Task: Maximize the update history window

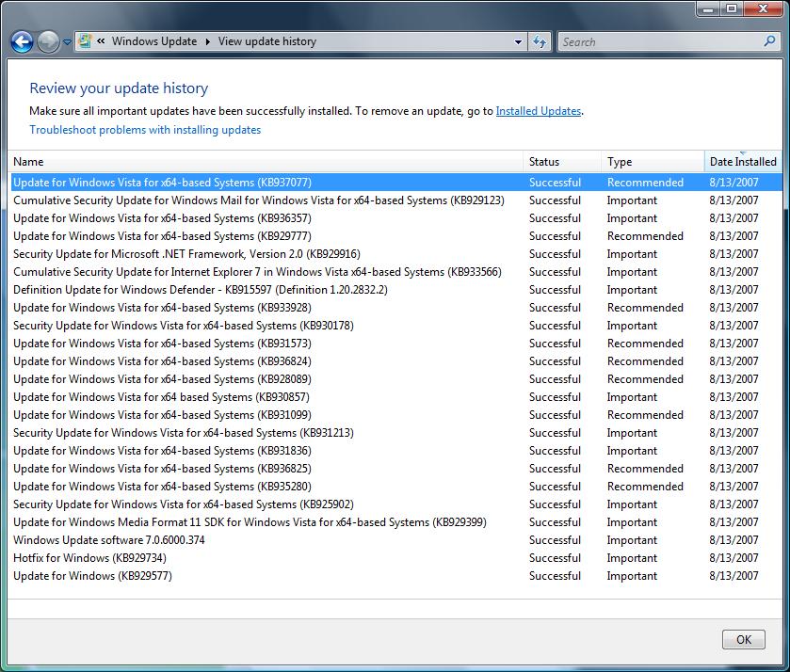Action: (x=731, y=9)
